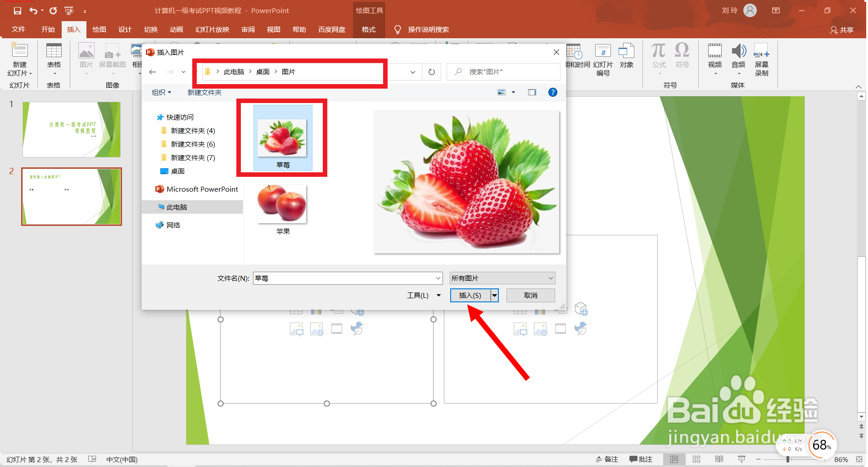Open the recent locations chevron in the dialog
868x467 pixels.
point(183,72)
